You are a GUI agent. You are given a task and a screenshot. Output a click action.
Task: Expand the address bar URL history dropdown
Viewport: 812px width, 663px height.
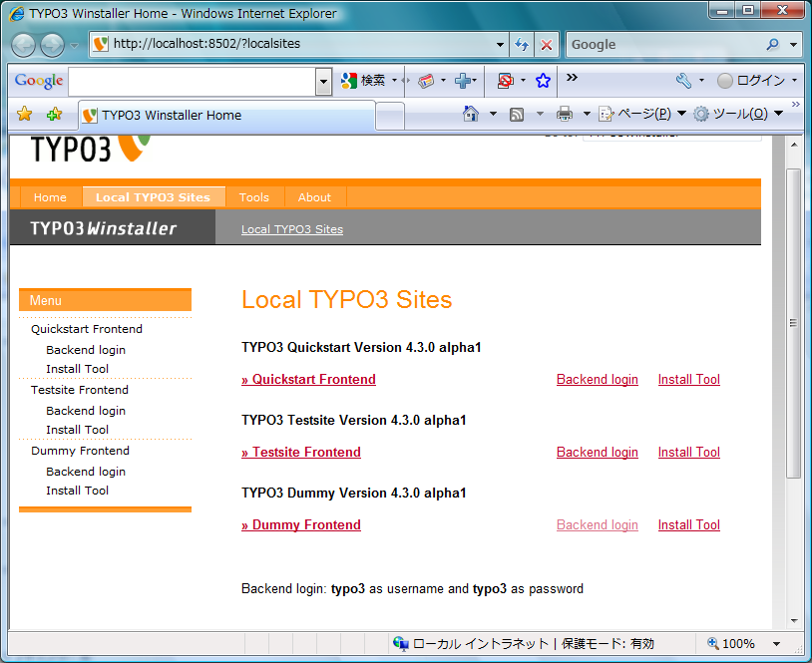point(501,45)
